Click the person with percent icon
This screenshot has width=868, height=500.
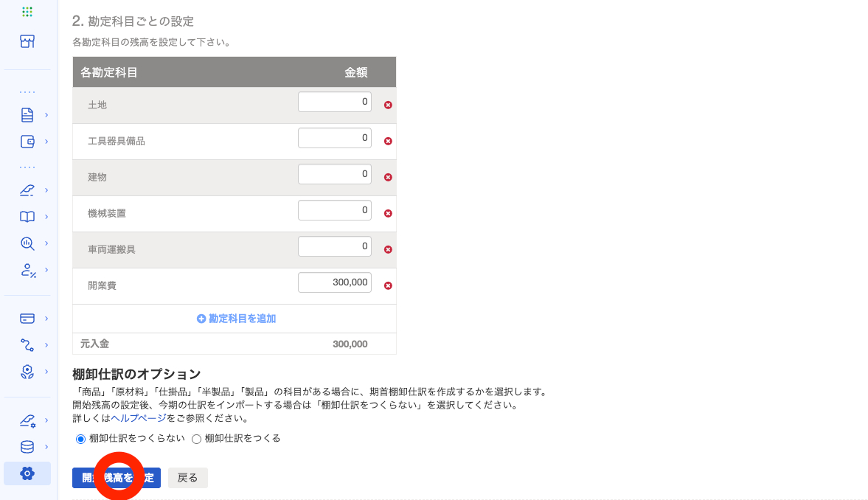click(x=27, y=270)
